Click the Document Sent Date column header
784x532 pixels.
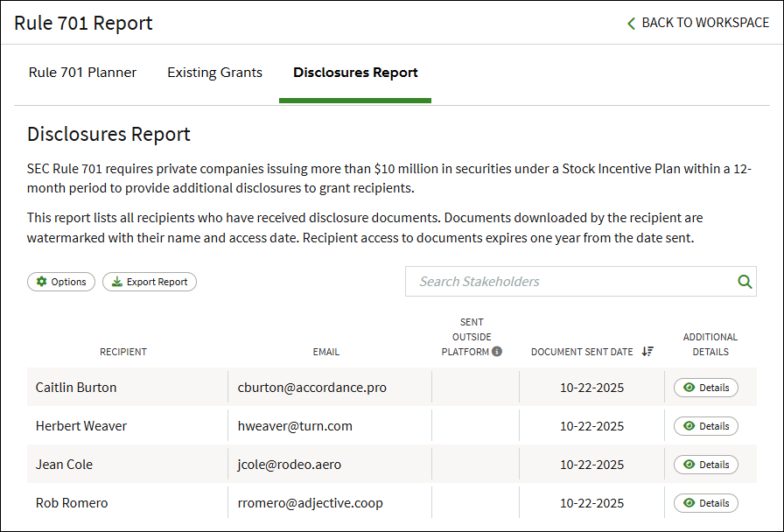click(x=582, y=352)
